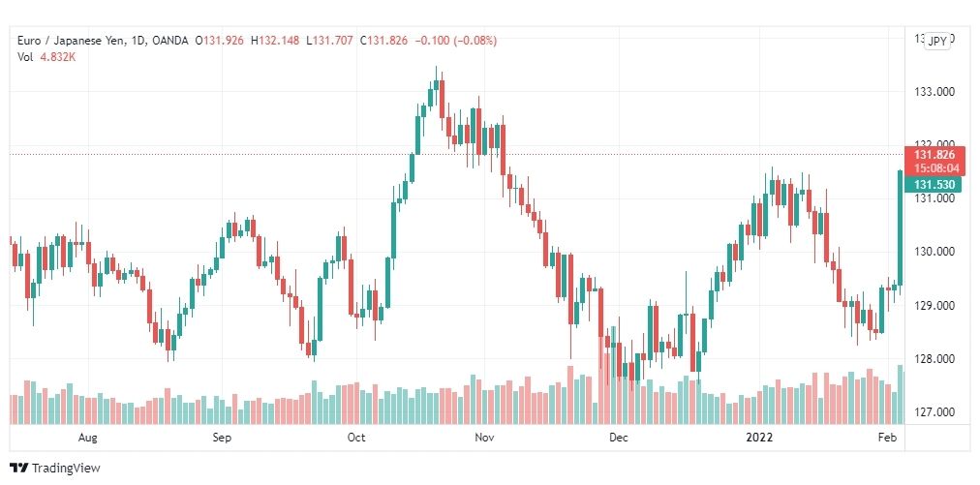980x485 pixels.
Task: Open the TradingView text link
Action: [x=66, y=469]
